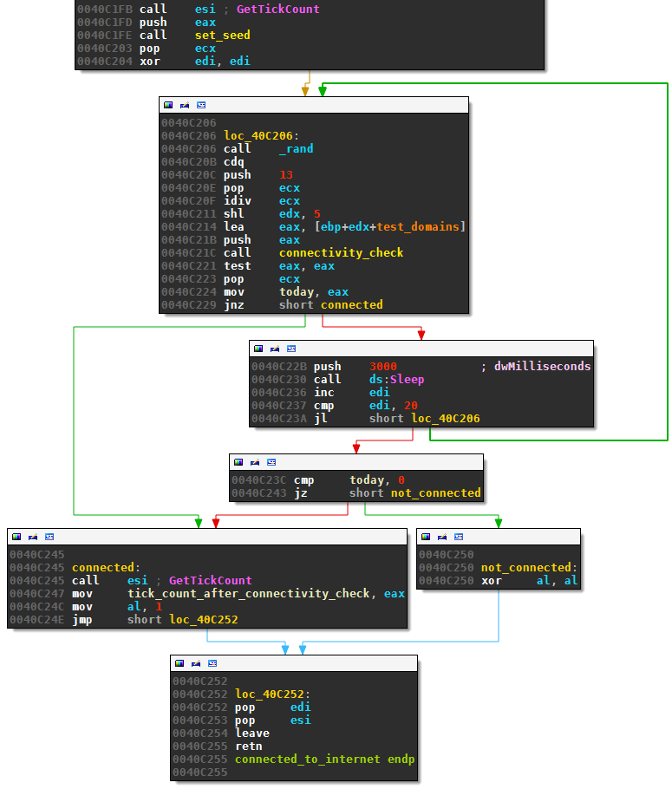Image resolution: width=672 pixels, height=789 pixels.
Task: Select set_seed in the top block
Action: pyautogui.click(x=223, y=36)
